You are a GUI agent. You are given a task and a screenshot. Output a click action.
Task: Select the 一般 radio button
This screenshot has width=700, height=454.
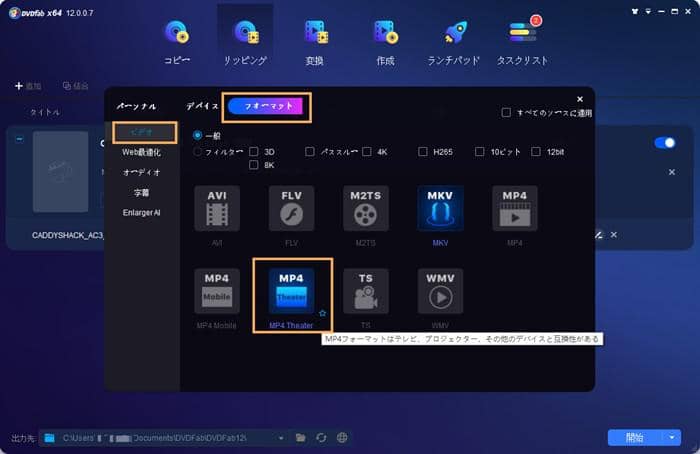(x=197, y=135)
